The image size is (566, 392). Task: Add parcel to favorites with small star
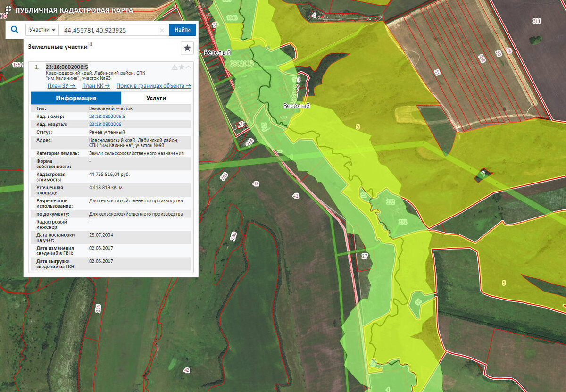(x=182, y=67)
